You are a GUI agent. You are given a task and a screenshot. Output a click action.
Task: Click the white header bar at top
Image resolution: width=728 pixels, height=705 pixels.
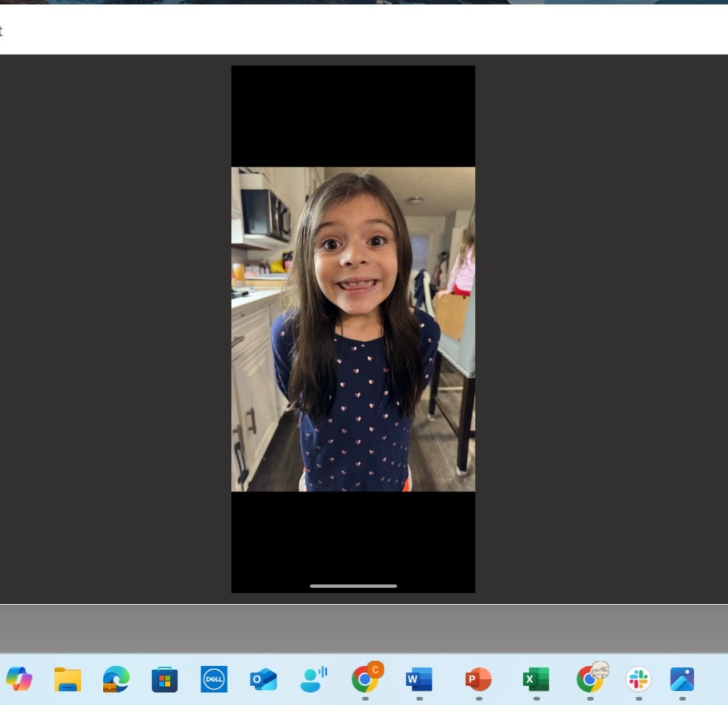tap(364, 29)
